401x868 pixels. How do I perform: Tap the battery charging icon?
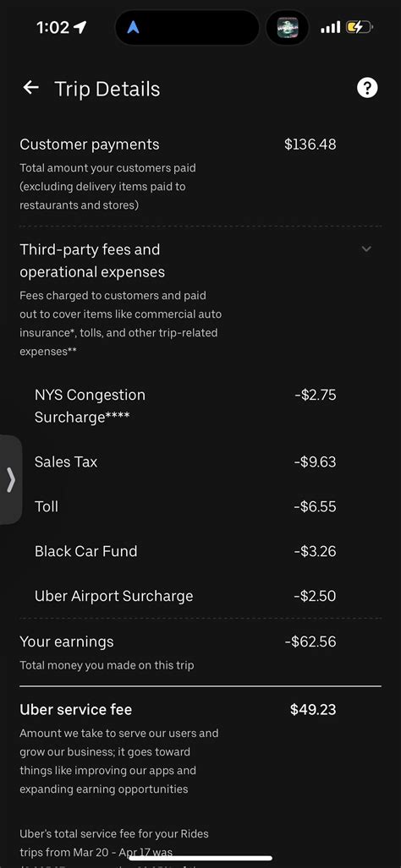pos(360,26)
